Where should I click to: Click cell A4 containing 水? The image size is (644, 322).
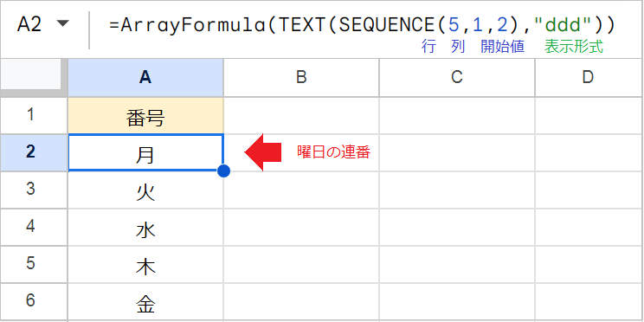[145, 227]
